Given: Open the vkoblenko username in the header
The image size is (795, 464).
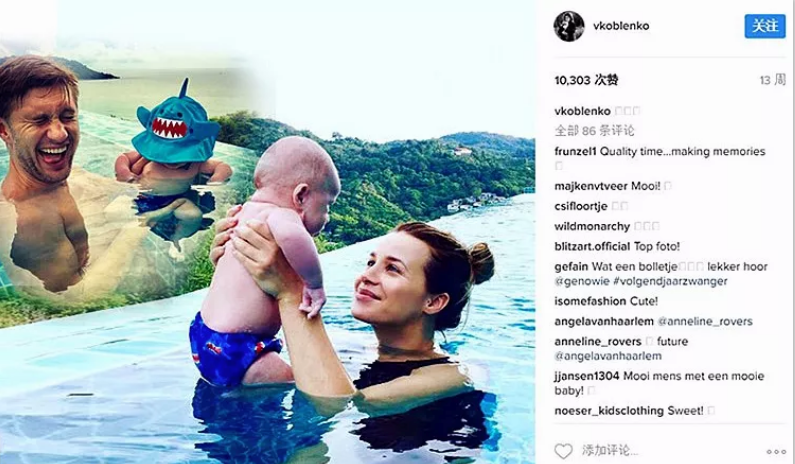Looking at the screenshot, I should [x=621, y=26].
